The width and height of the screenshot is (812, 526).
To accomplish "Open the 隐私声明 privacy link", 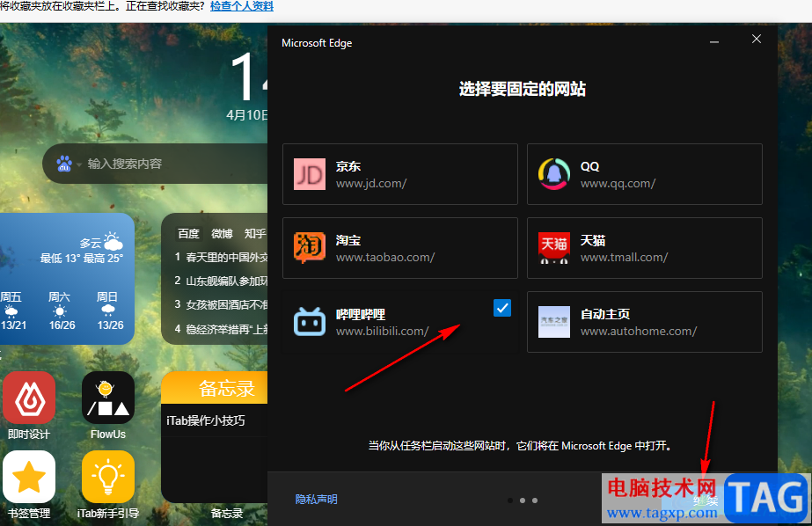I will [x=316, y=499].
